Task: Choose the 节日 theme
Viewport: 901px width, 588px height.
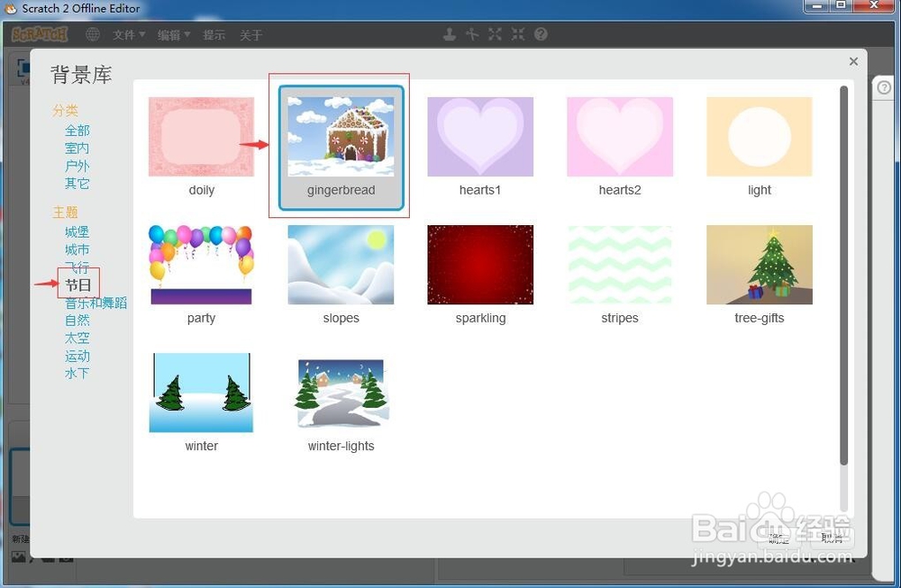Action: (x=78, y=285)
